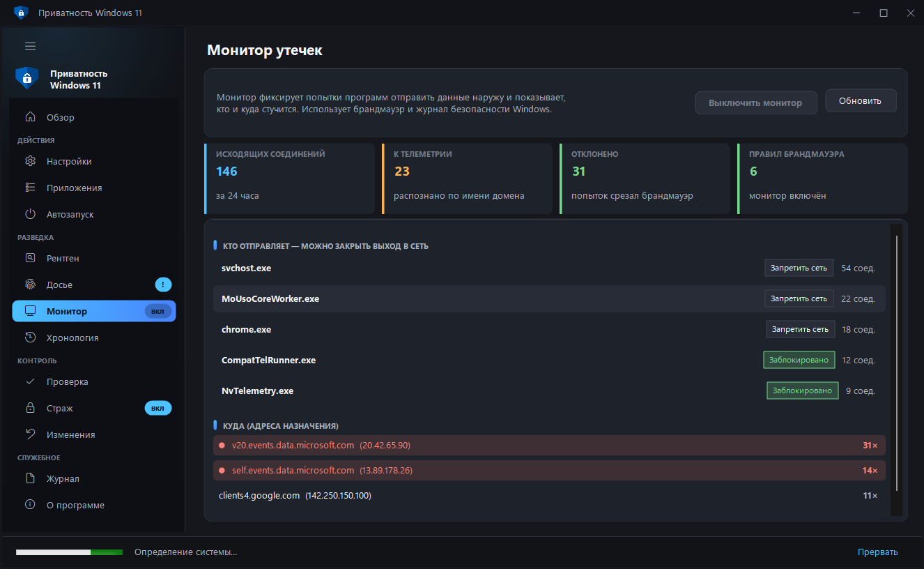Open the hamburger navigation menu
Viewport: 924px width, 569px height.
[x=30, y=46]
